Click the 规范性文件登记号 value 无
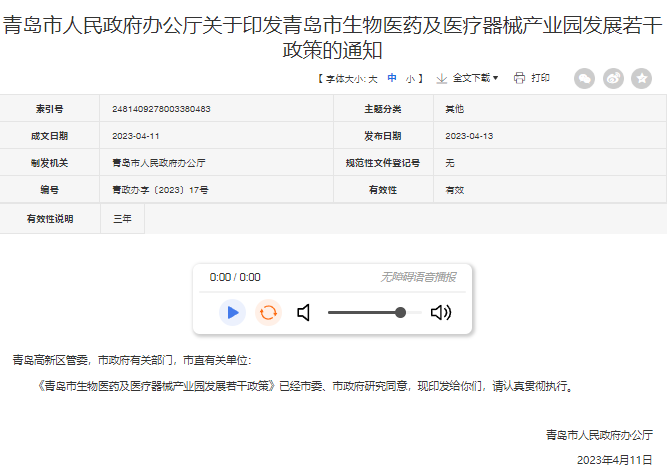Image resolution: width=667 pixels, height=474 pixels. [x=450, y=163]
